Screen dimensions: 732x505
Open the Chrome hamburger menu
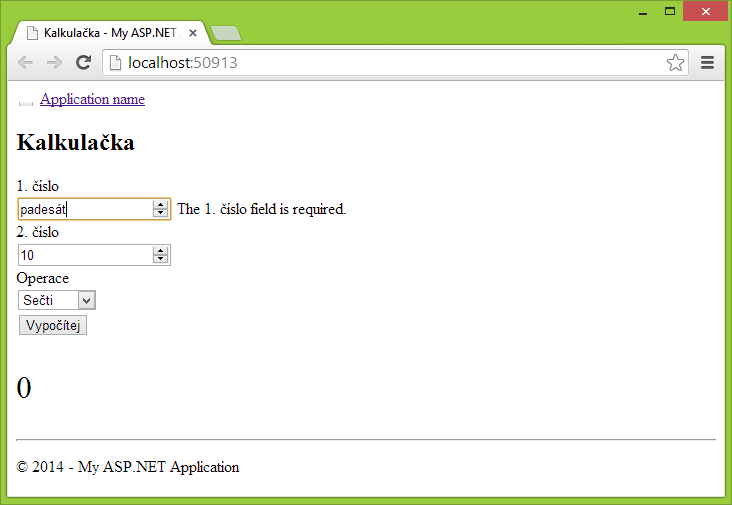707,63
